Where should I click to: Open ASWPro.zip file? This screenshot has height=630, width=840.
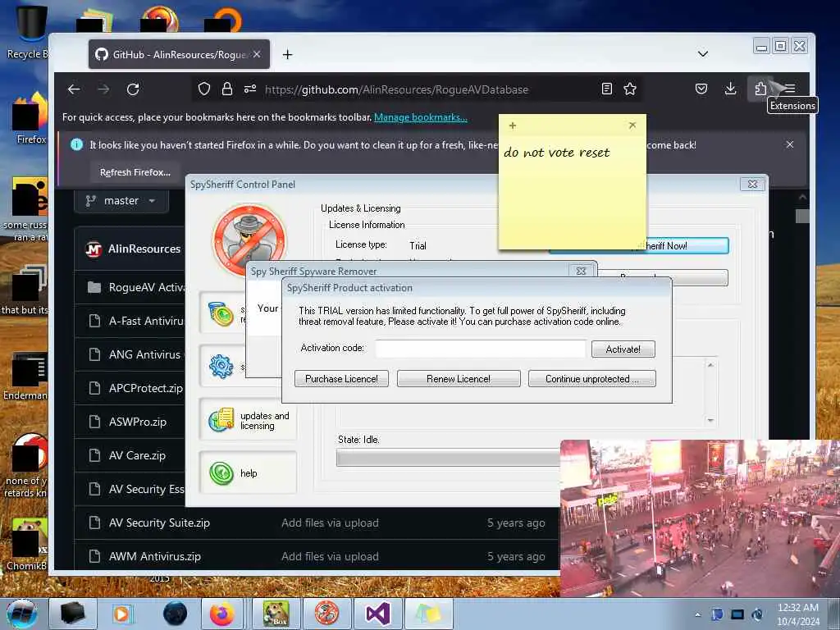click(x=138, y=422)
